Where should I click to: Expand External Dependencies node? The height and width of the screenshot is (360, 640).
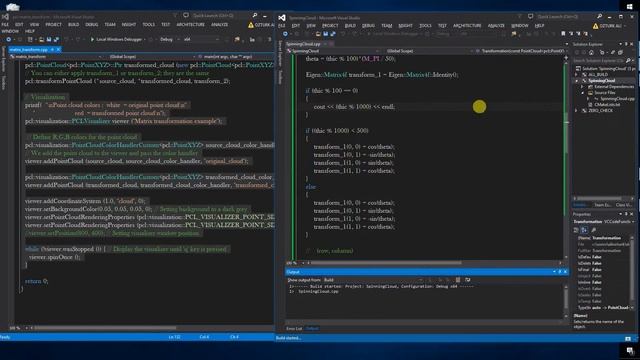pyautogui.click(x=582, y=87)
